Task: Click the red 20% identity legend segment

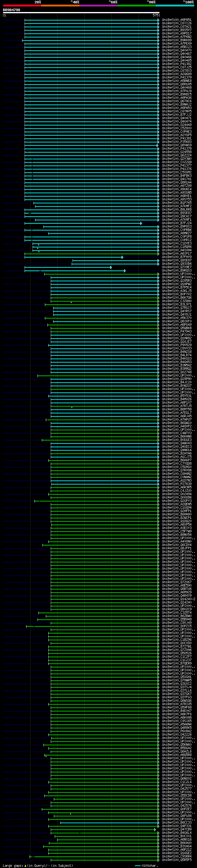Action: click(x=22, y=6)
